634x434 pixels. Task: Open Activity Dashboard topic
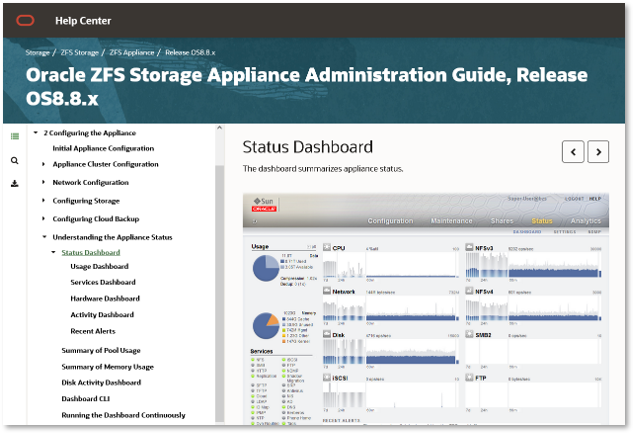[102, 315]
